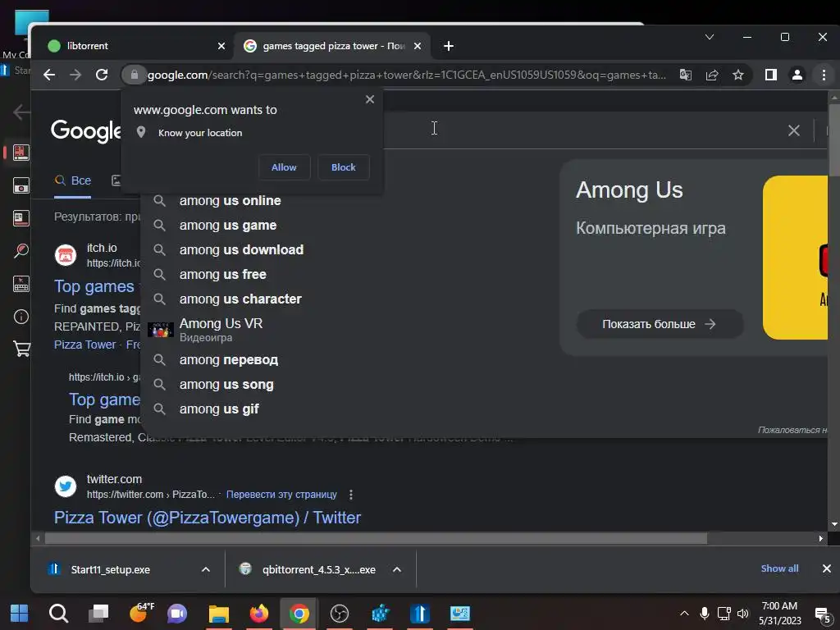840x630 pixels.
Task: Open the 'Pizza Tower' sitelink under itch.io
Action: 84,345
